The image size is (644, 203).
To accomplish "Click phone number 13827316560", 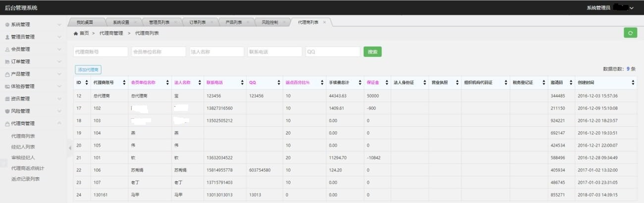I will [219, 108].
